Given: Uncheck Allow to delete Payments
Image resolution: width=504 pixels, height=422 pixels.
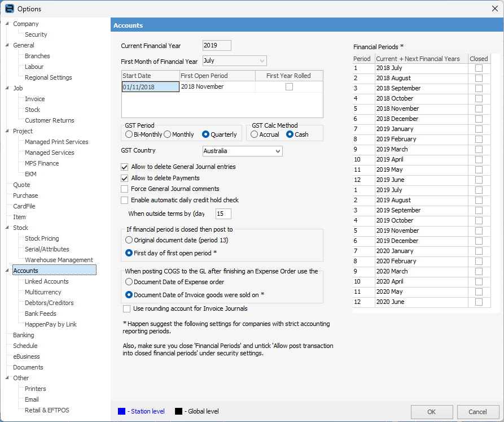Looking at the screenshot, I should pos(125,178).
